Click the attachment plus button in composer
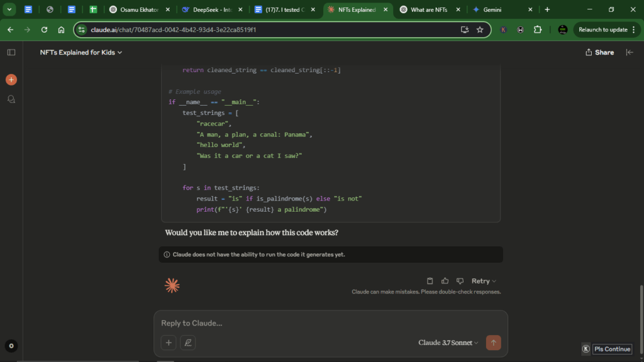The width and height of the screenshot is (644, 362). pos(169,343)
